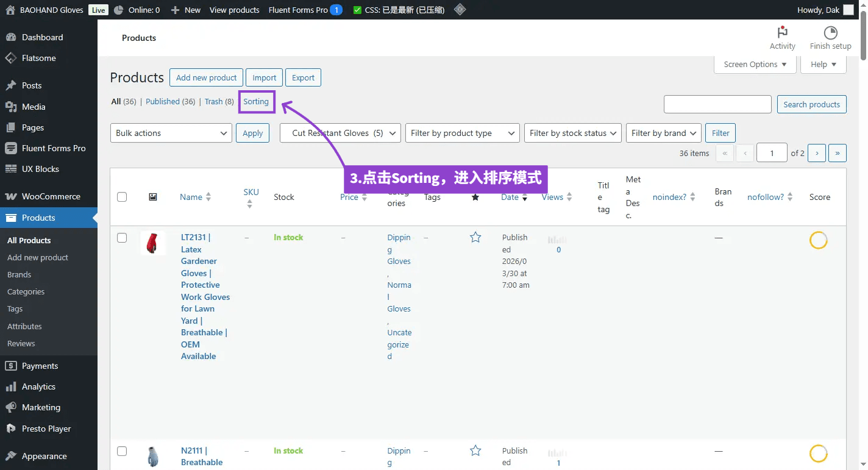The width and height of the screenshot is (868, 470).
Task: Click the search products input field
Action: 717,104
